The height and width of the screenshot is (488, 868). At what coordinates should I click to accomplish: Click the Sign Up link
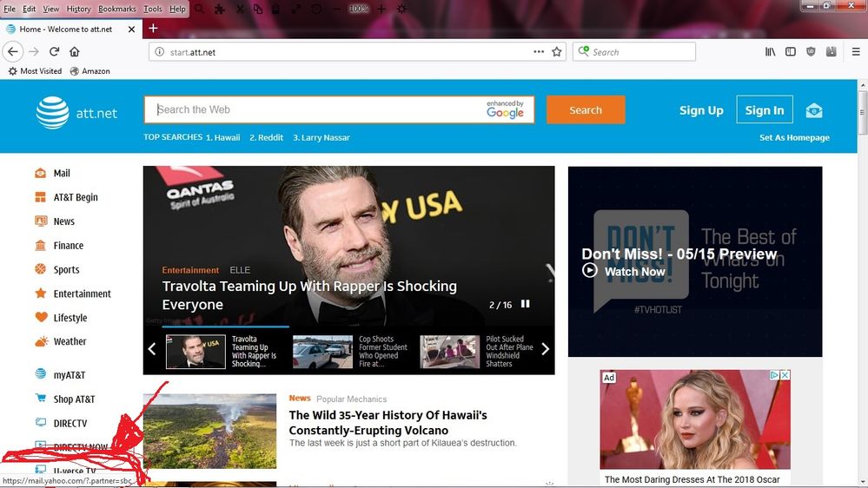click(701, 110)
